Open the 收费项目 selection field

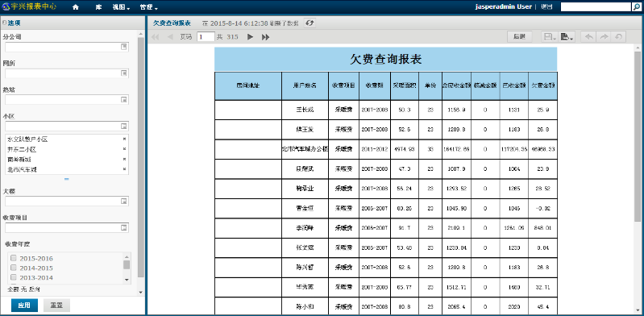67,227
